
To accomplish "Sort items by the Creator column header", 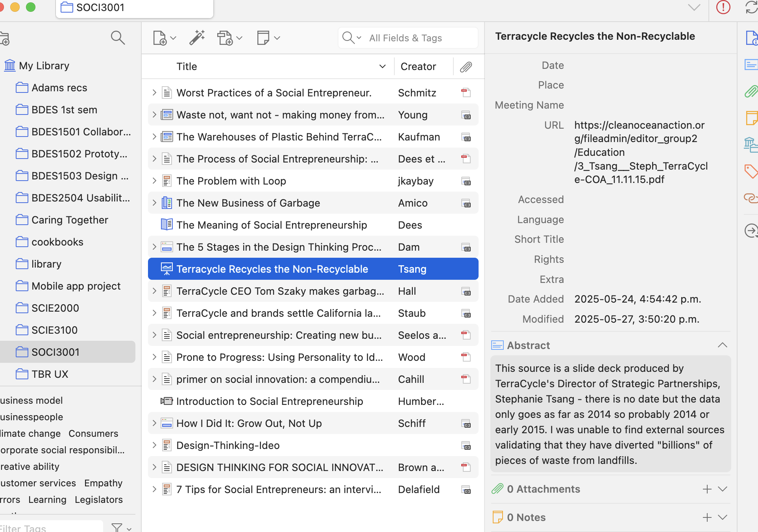I will [x=418, y=66].
